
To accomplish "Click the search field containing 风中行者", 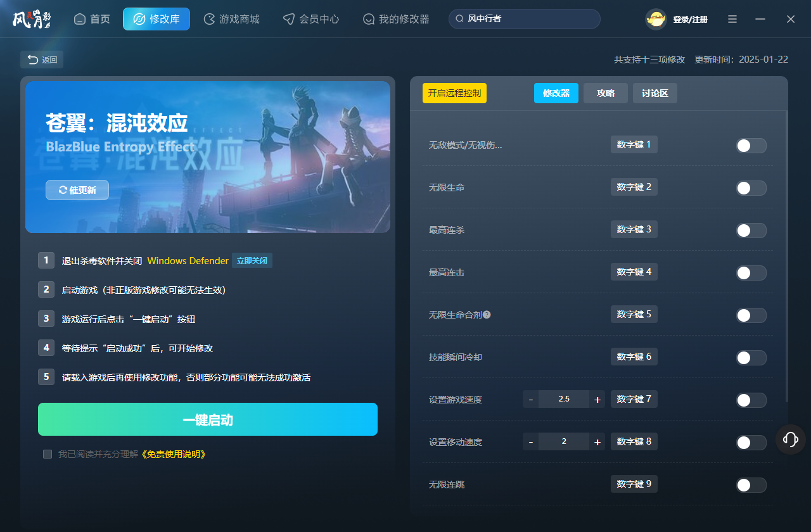I will tap(529, 19).
